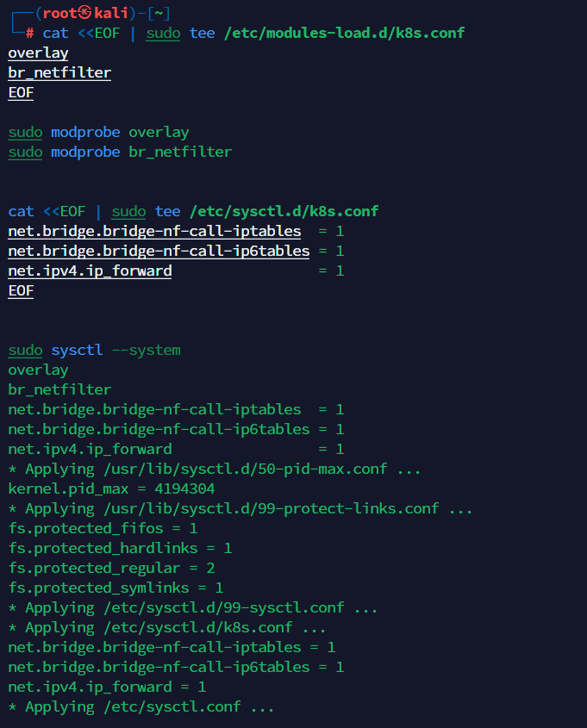Click the Applying /etc/sysctl.conf final line
The width and height of the screenshot is (587, 728).
click(x=141, y=706)
